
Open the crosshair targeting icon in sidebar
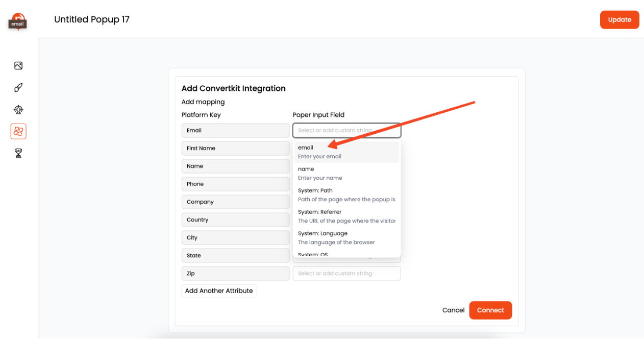(18, 110)
